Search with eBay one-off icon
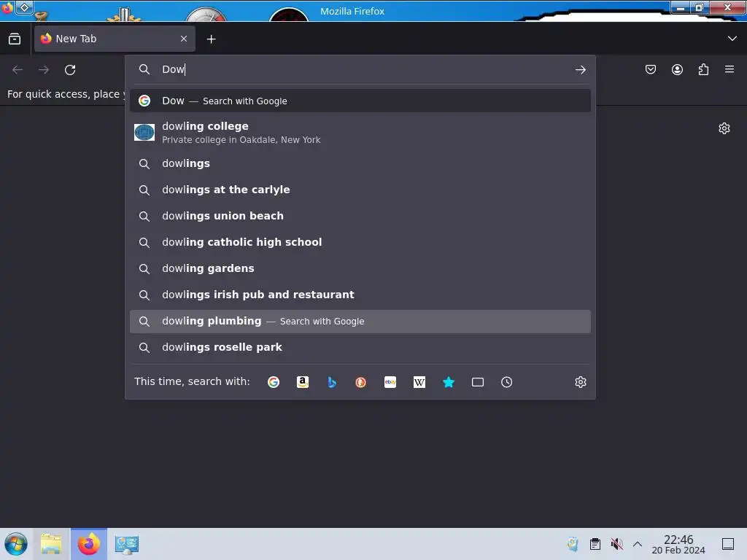747x560 pixels. pos(390,382)
